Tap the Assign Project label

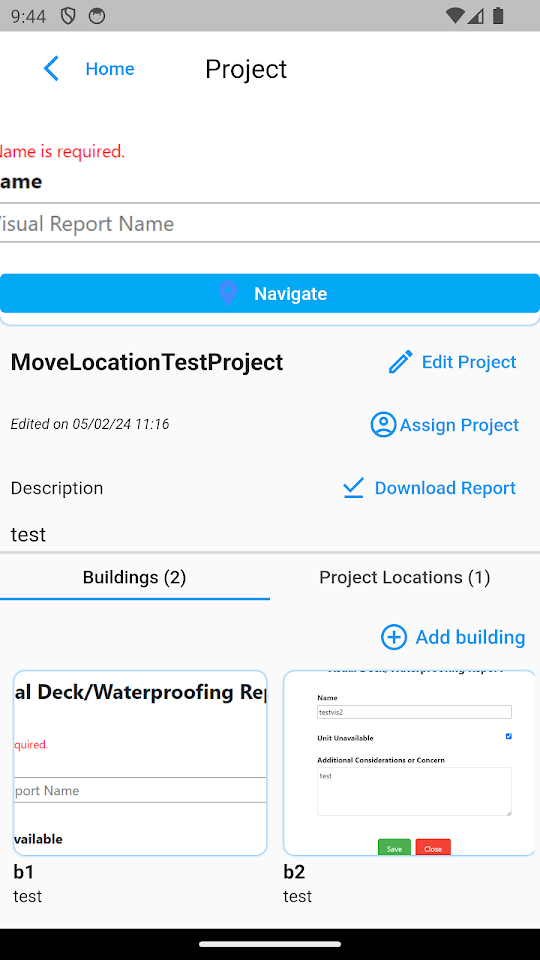tap(459, 425)
